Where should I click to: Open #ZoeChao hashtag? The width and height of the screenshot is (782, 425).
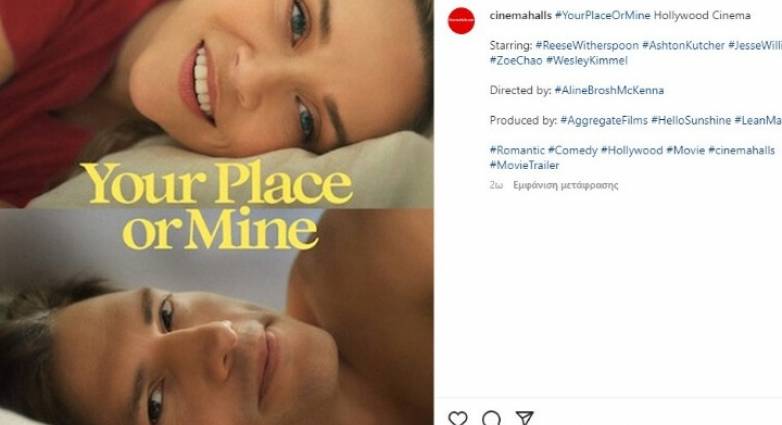(x=516, y=60)
